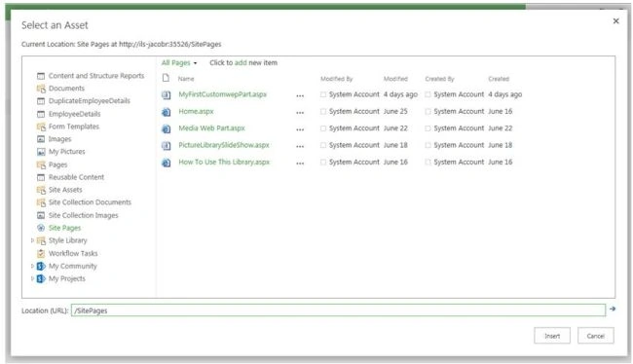Toggle Modified By checkbox for How To Use This Library.aspx

coord(323,163)
